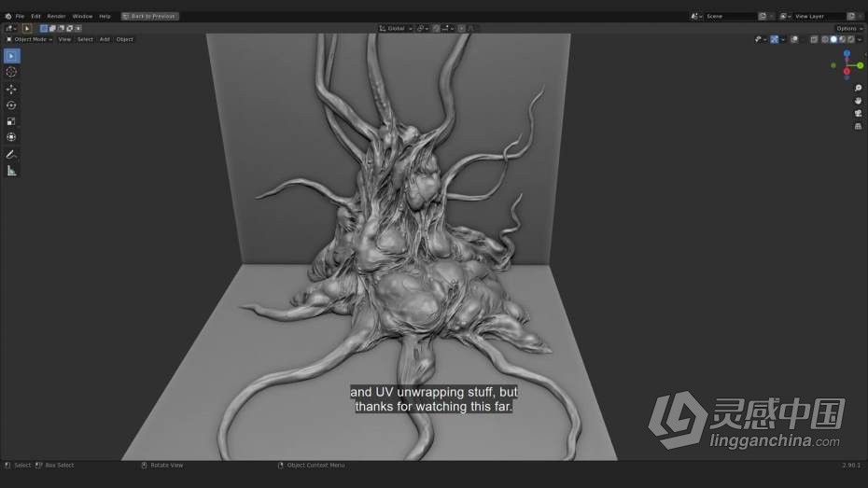Click the Rotate View status hint
Viewport: 868px width, 488px height.
click(162, 466)
